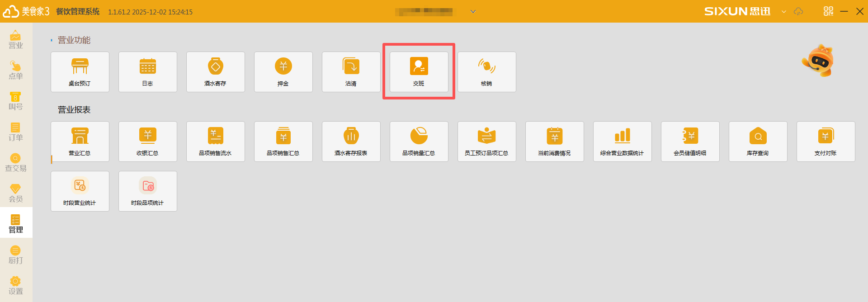The width and height of the screenshot is (868, 302).
Task: Open the 交班 shift handover function
Action: point(419,72)
